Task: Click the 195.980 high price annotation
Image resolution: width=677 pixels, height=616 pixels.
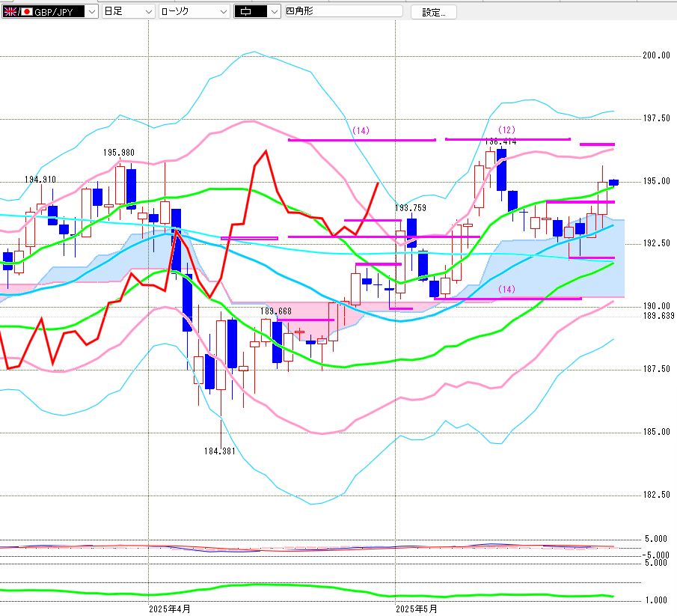Action: pyautogui.click(x=119, y=153)
